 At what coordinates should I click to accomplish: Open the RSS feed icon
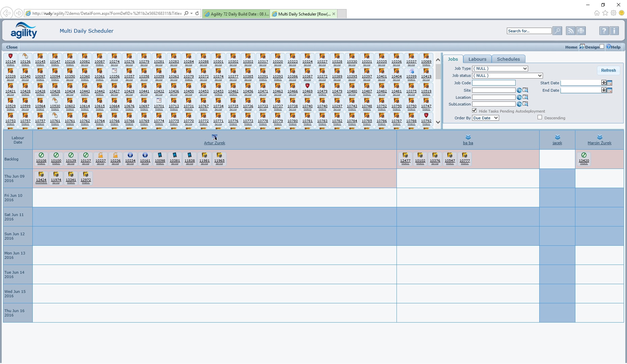click(x=570, y=31)
